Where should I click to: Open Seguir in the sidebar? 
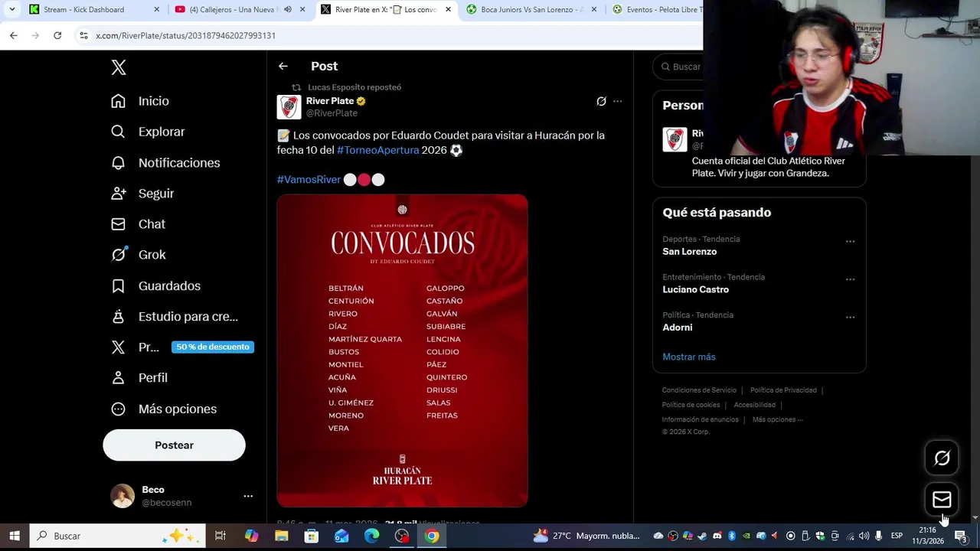(x=142, y=194)
